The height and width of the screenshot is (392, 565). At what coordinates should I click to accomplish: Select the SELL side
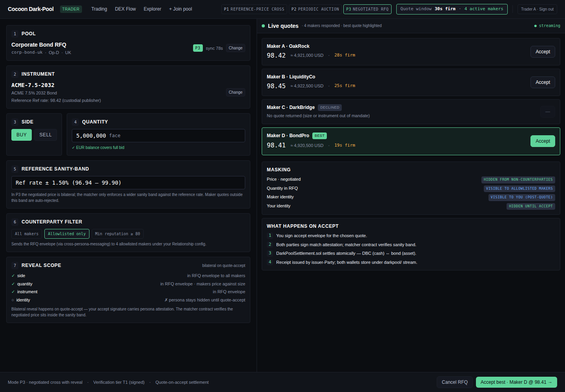coord(46,135)
